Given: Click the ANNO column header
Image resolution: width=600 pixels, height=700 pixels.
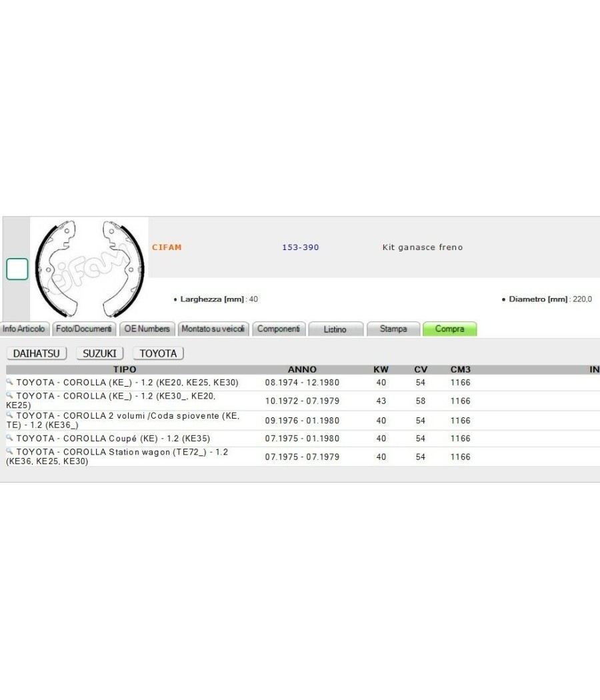Looking at the screenshot, I should pos(302,369).
